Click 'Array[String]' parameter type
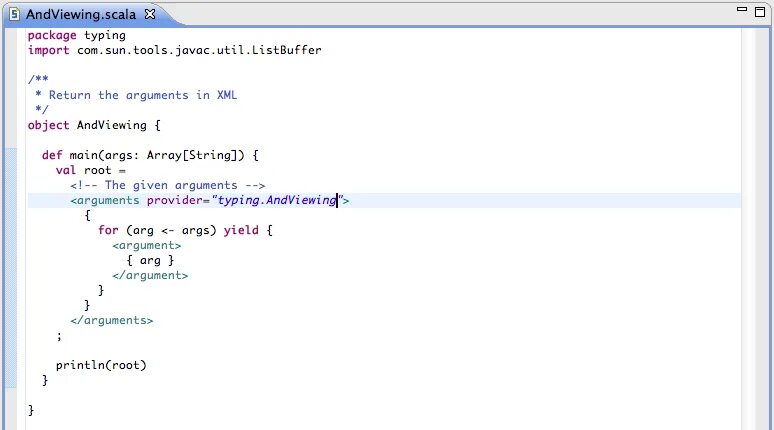Screen dimensions: 774x430 [192, 155]
